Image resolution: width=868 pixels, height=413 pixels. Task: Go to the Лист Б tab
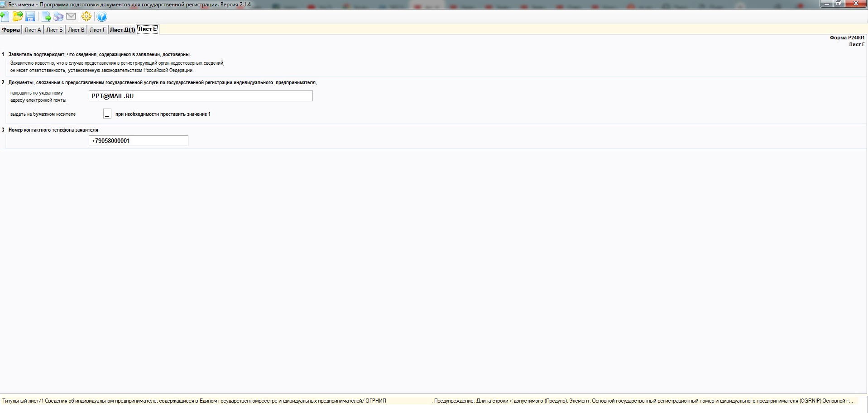point(54,30)
